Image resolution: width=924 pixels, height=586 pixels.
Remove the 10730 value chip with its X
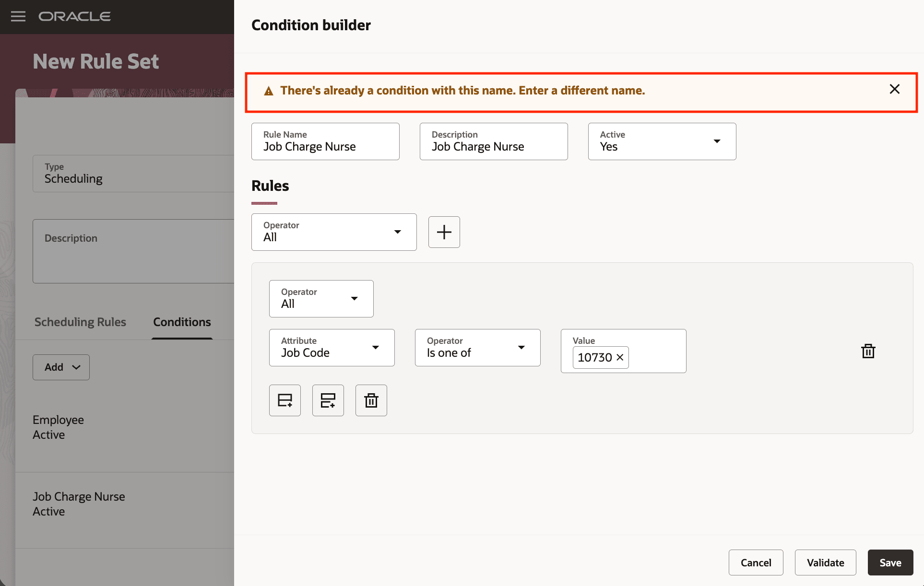pyautogui.click(x=619, y=357)
